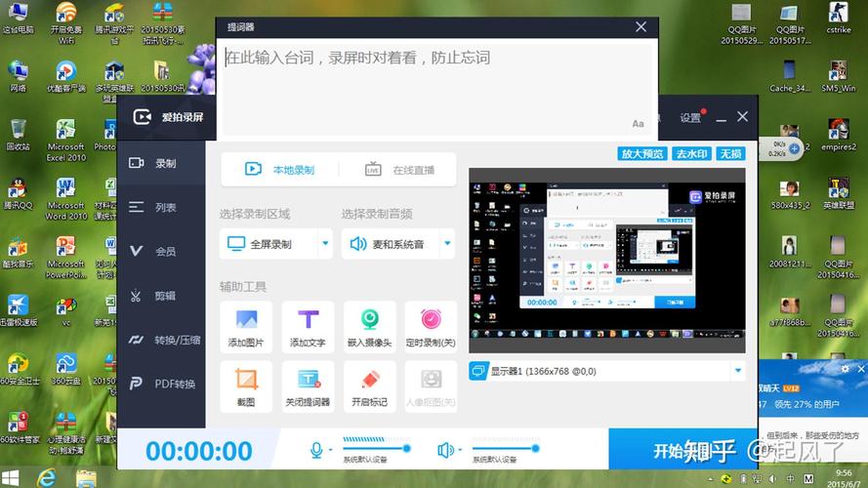Open the 录制 section in sidebar
Screen dimensions: 868x488
pyautogui.click(x=160, y=163)
